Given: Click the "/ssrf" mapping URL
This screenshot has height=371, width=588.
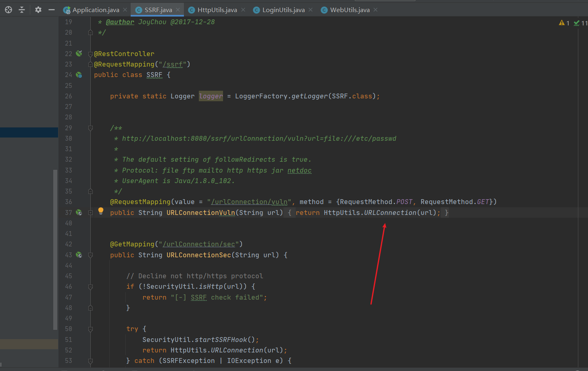Looking at the screenshot, I should pos(174,65).
